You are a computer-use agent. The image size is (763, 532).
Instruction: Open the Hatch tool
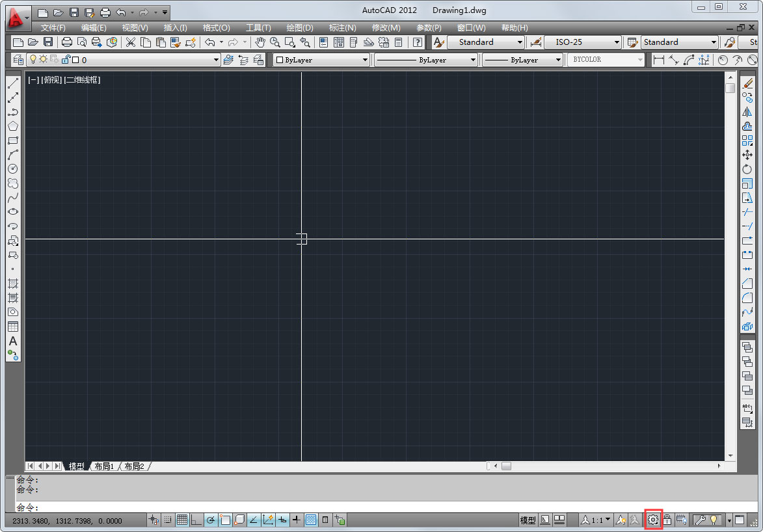click(14, 284)
